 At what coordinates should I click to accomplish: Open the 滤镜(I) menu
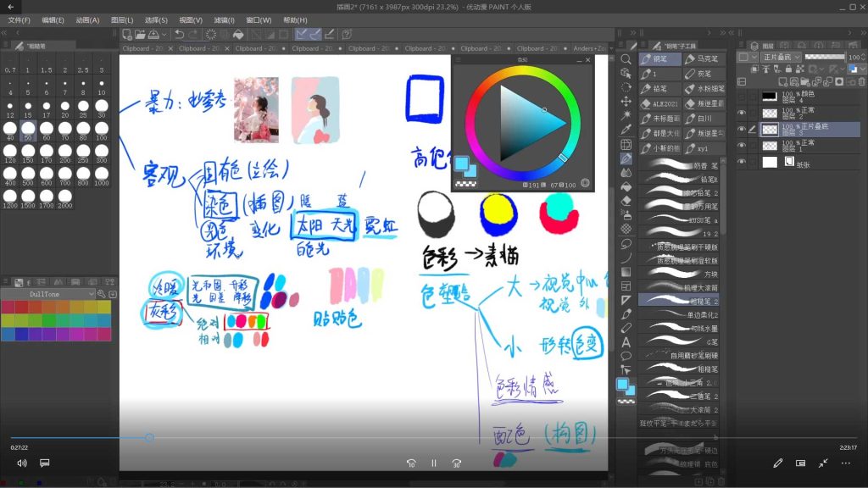[224, 20]
